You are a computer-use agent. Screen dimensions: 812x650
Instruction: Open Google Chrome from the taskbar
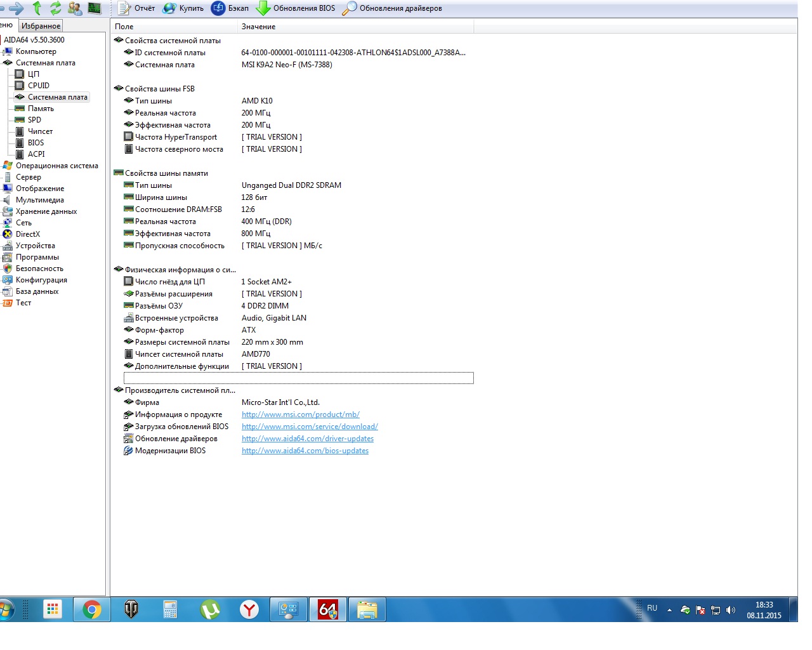[x=92, y=610]
